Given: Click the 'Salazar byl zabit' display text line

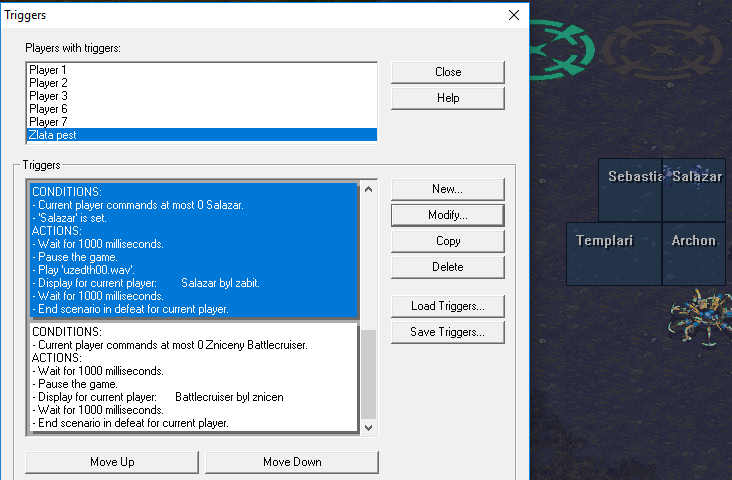Looking at the screenshot, I should point(148,283).
